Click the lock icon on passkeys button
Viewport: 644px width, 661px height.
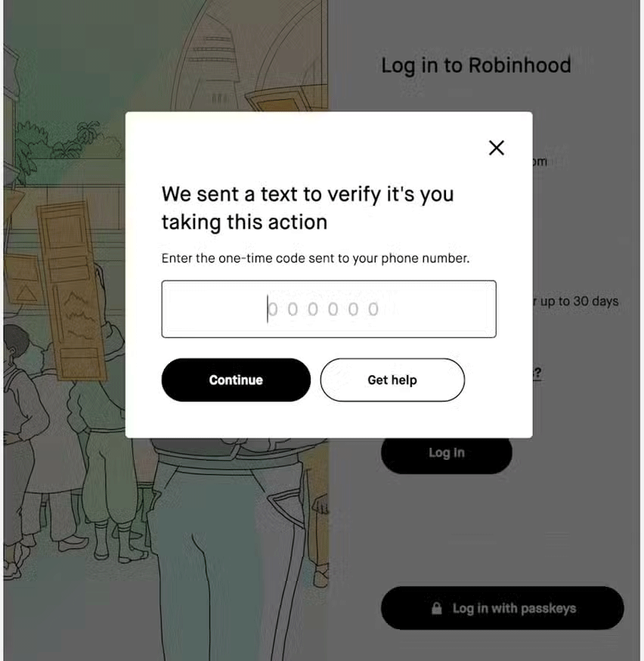click(x=437, y=608)
